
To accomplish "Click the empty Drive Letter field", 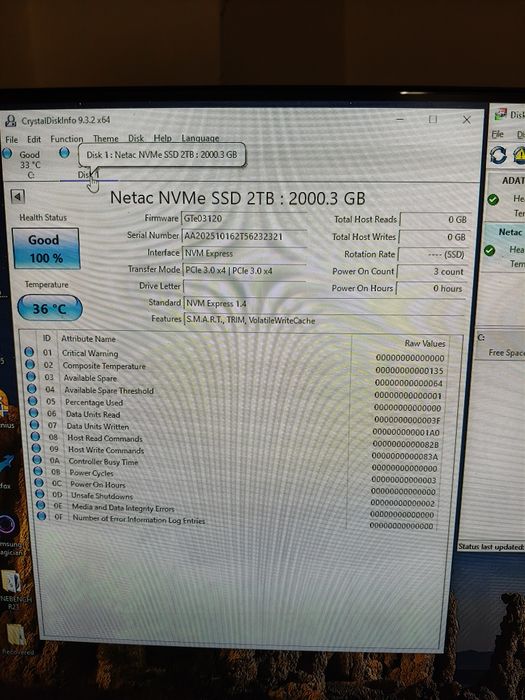I will click(245, 287).
